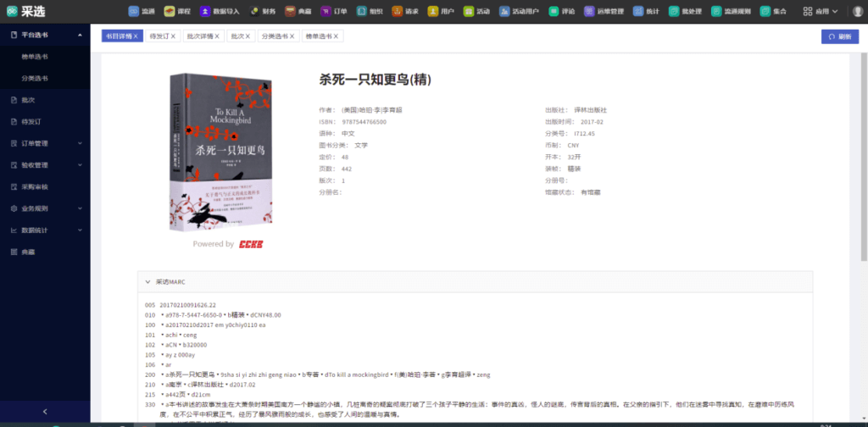Click the 课程 course icon in top navigation
Viewport: 868px width, 427px height.
click(169, 12)
